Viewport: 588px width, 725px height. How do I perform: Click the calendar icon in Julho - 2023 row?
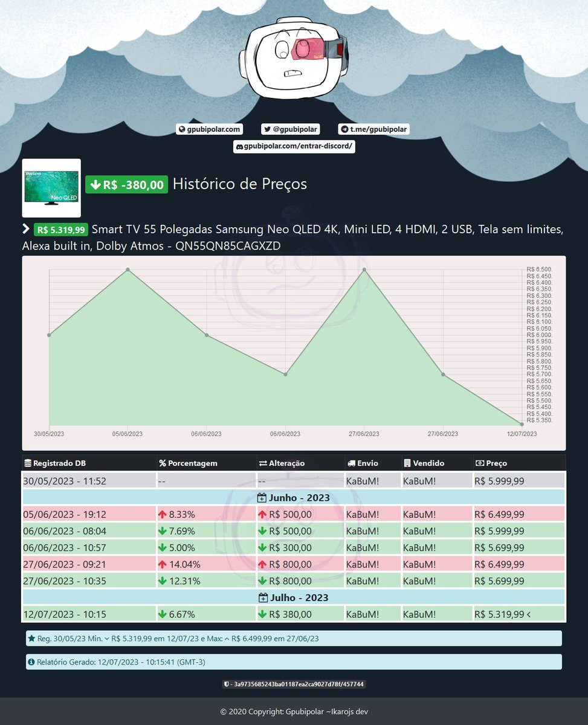click(x=263, y=598)
